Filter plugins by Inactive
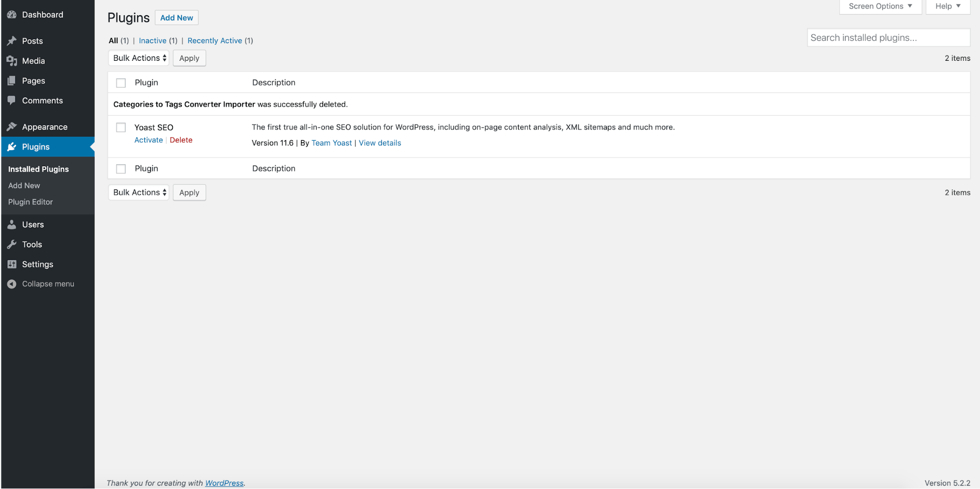980x489 pixels. pos(152,41)
